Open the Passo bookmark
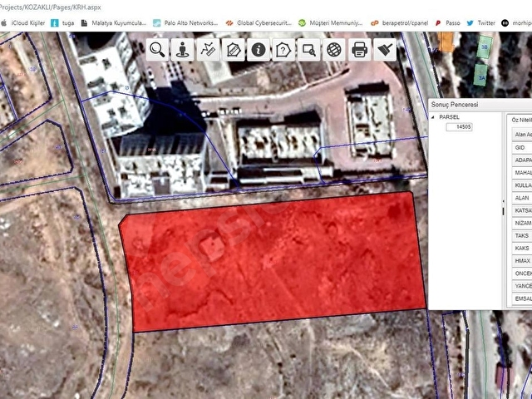532x399 pixels. [x=447, y=23]
